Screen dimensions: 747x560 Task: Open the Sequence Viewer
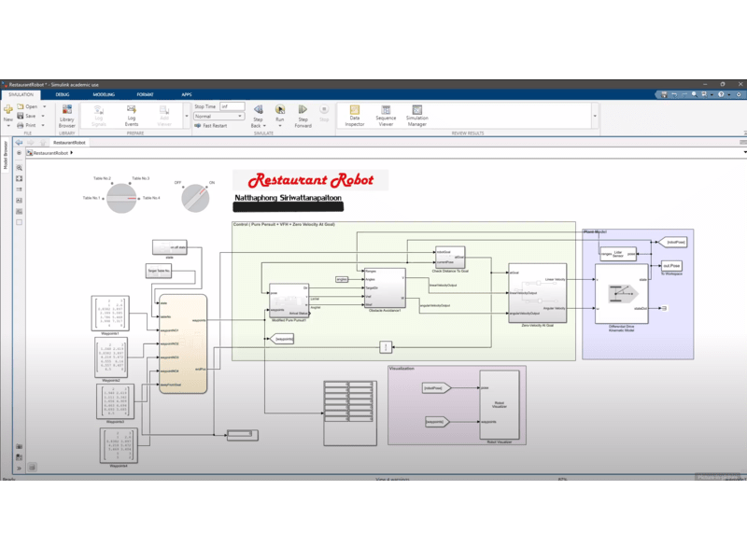[386, 116]
